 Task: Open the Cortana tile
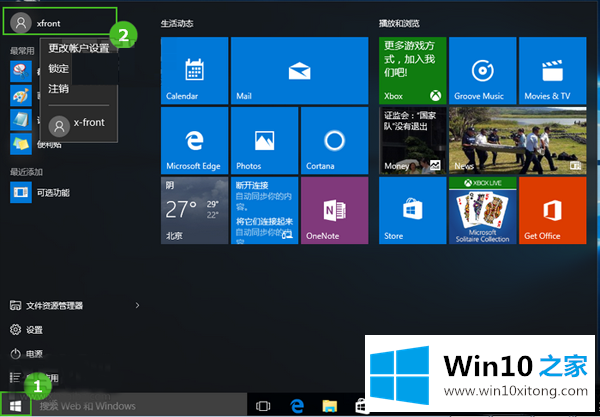(x=334, y=140)
